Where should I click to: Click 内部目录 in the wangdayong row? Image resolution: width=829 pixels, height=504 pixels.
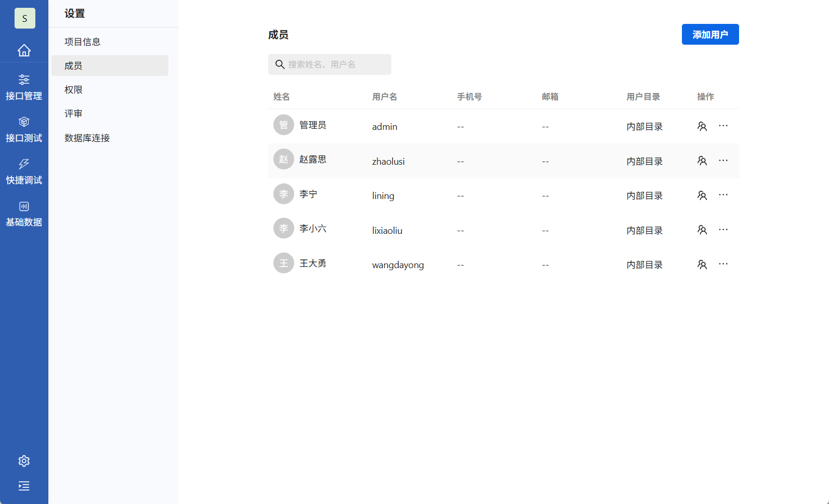644,265
